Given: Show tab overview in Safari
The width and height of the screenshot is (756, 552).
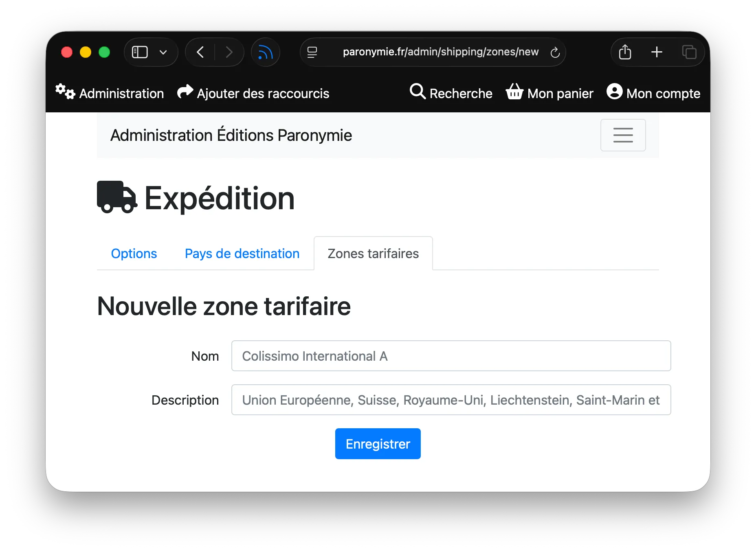Looking at the screenshot, I should (690, 52).
